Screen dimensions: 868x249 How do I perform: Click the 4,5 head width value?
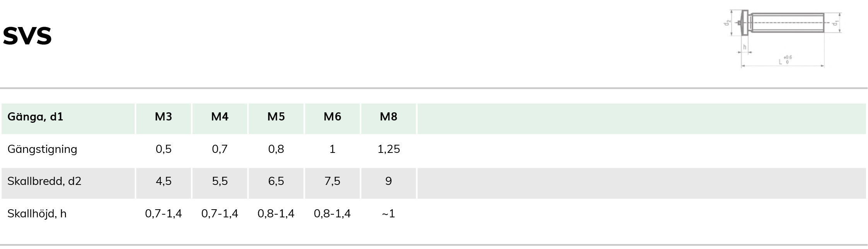pos(164,181)
